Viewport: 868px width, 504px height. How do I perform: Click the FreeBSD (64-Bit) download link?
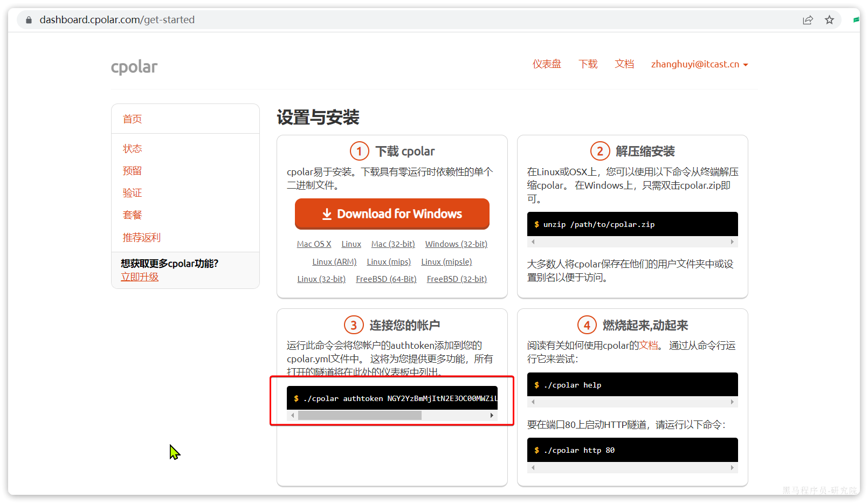click(386, 279)
